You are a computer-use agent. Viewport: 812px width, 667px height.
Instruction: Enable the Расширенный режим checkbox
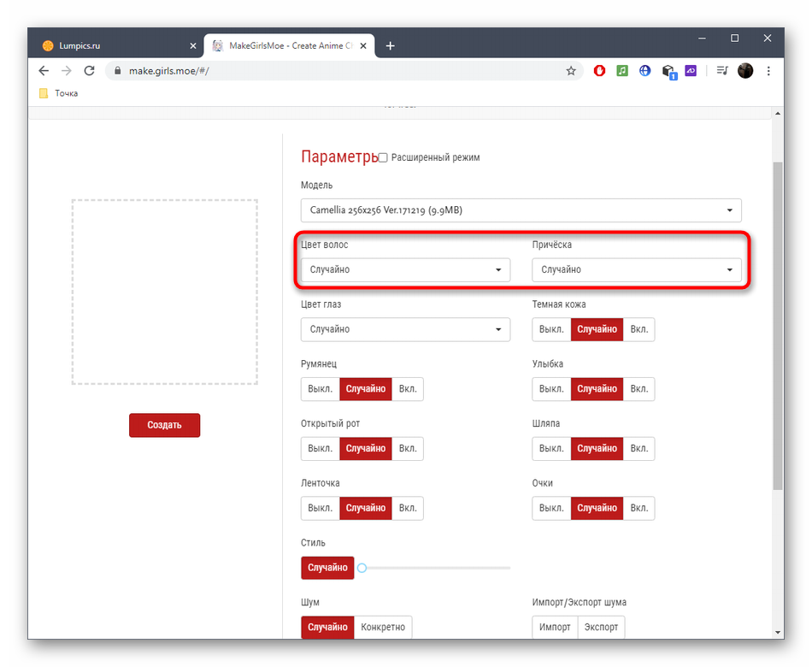tap(383, 157)
